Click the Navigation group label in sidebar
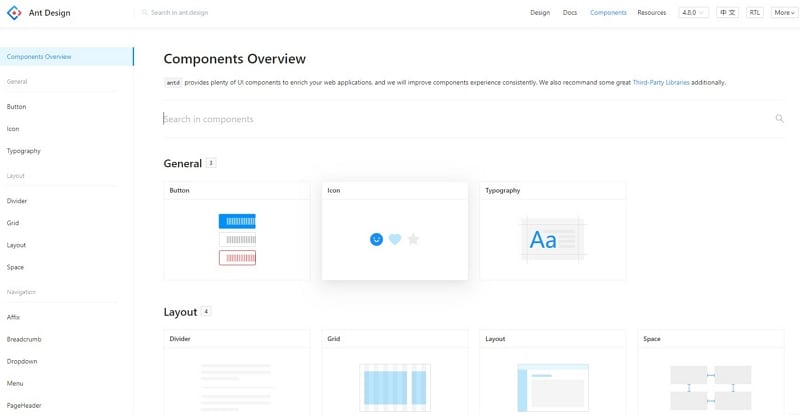Viewport: 800px width, 415px height. point(21,292)
